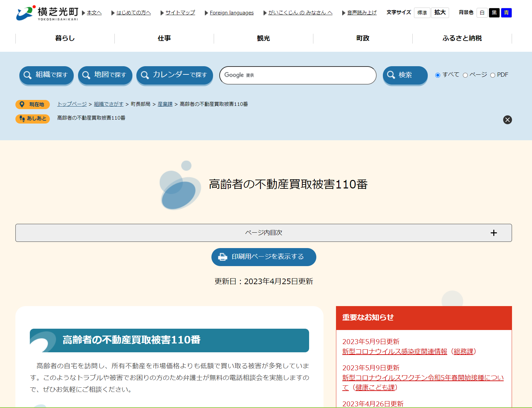This screenshot has width=532, height=408.
Task: Click the magnifier icon on 検索 button
Action: pyautogui.click(x=391, y=75)
